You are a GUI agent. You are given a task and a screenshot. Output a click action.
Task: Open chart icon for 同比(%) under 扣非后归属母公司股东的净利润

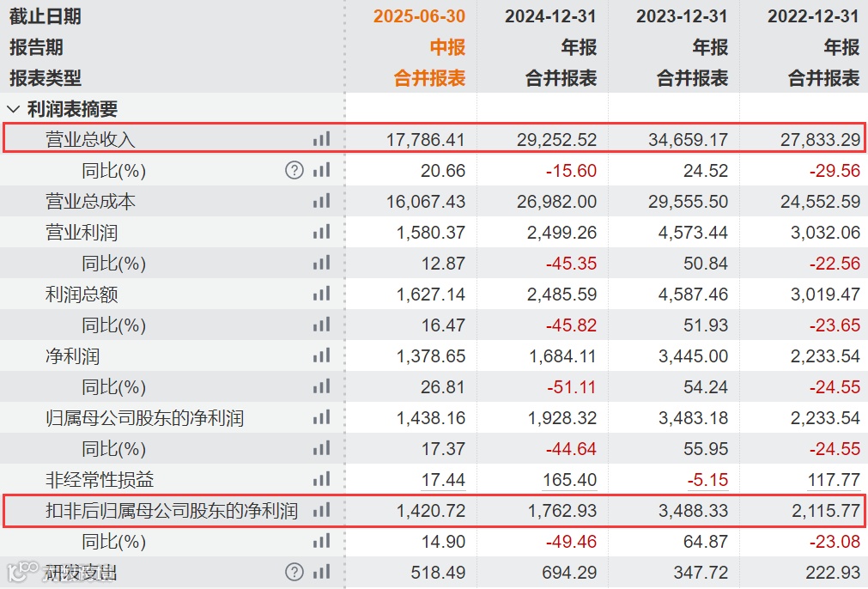(x=322, y=542)
